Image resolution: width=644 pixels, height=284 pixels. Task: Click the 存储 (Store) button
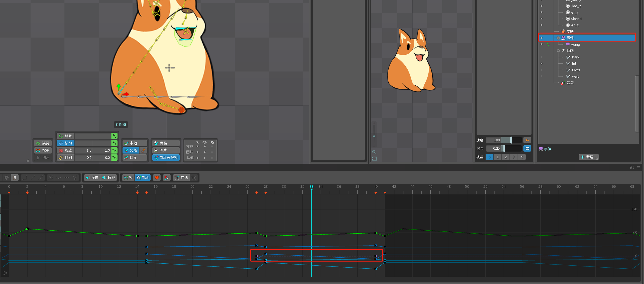(181, 177)
